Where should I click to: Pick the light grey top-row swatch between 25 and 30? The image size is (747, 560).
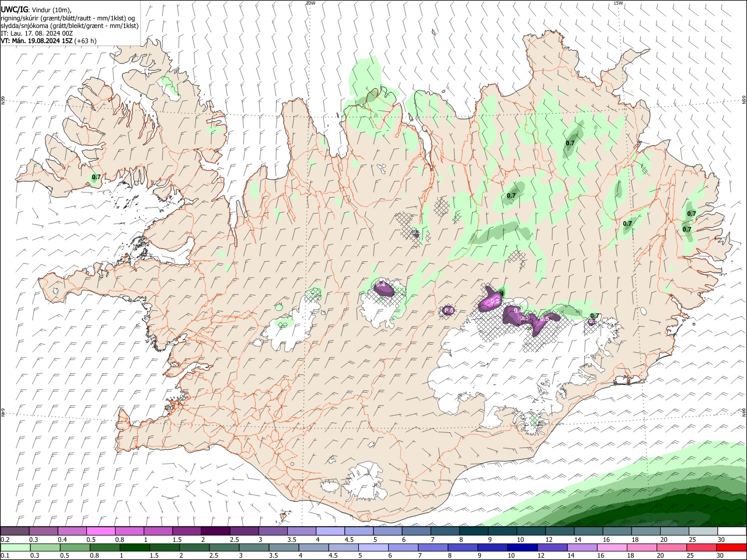point(704,531)
